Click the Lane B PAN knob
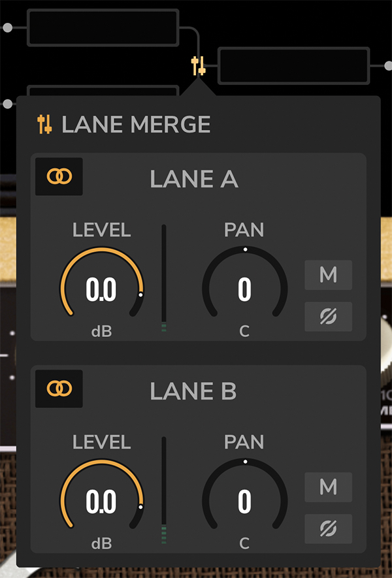 [244, 501]
